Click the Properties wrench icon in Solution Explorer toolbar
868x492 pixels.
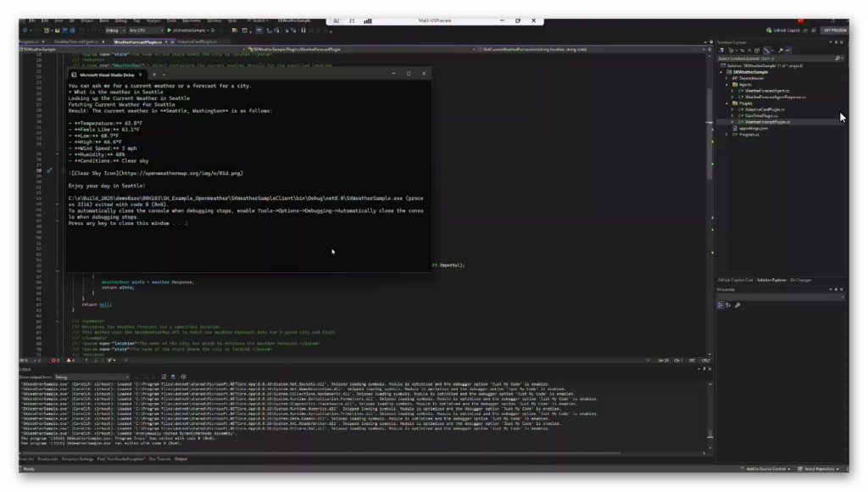tap(781, 50)
